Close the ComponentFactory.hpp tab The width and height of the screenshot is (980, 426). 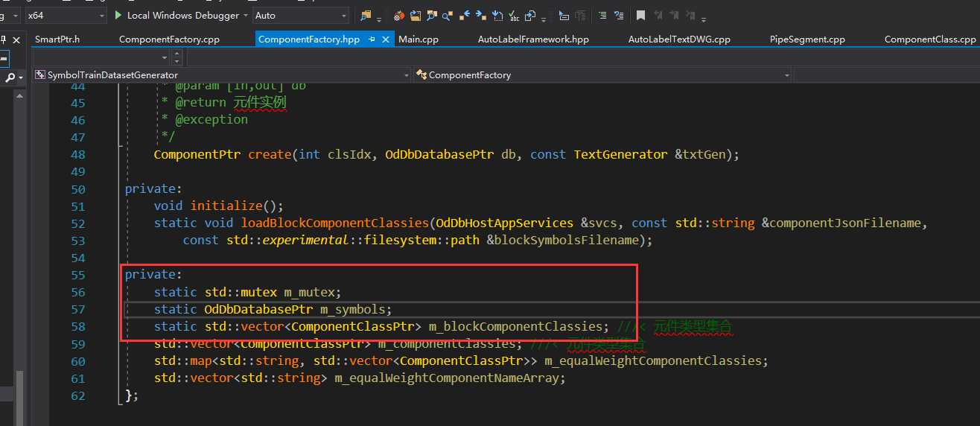pos(386,39)
